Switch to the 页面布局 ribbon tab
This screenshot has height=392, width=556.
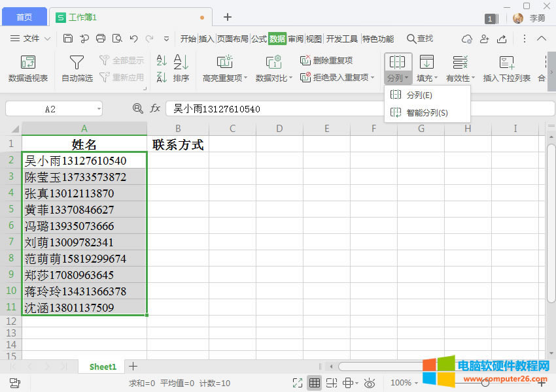tap(233, 39)
